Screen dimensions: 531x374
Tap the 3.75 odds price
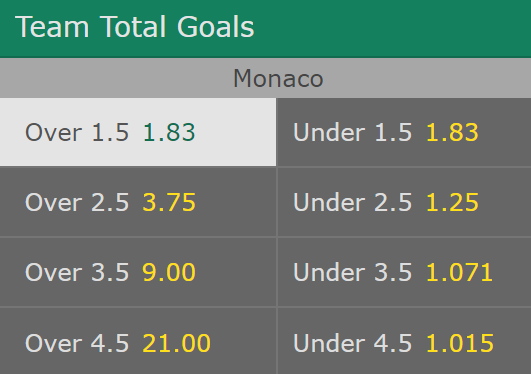(169, 202)
